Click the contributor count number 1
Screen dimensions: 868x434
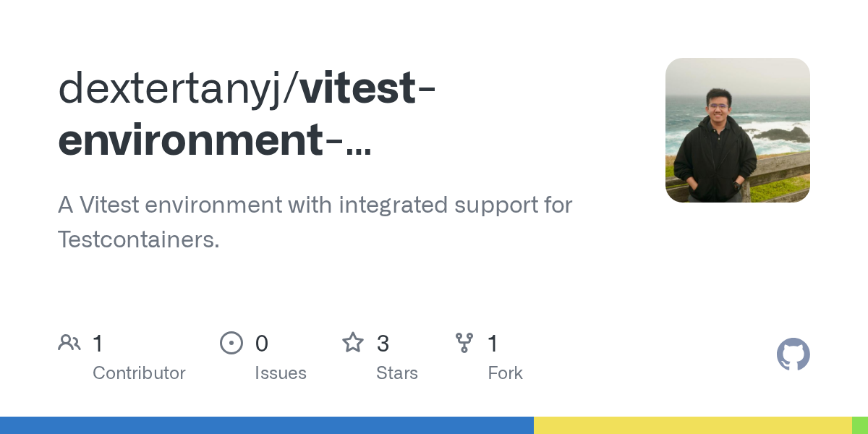pos(98,344)
